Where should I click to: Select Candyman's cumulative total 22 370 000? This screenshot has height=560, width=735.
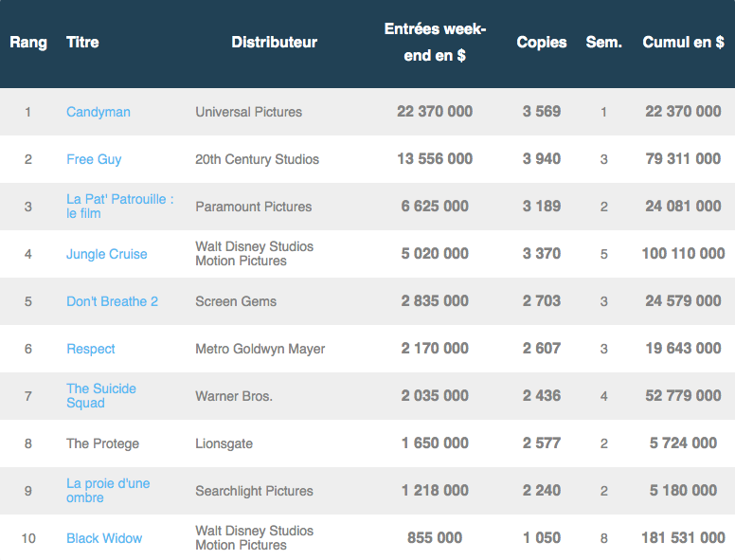click(684, 112)
